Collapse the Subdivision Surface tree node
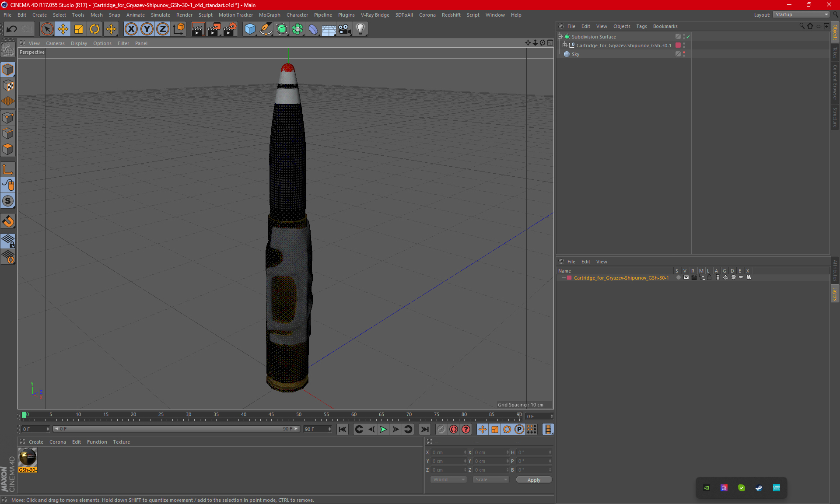Image resolution: width=840 pixels, height=504 pixels. click(x=560, y=37)
